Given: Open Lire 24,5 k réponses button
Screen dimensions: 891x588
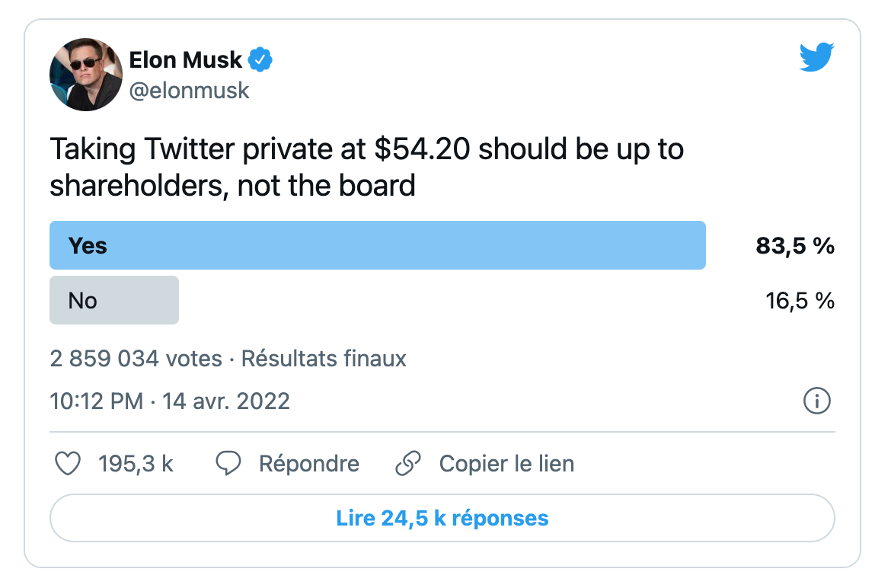Looking at the screenshot, I should click(x=442, y=518).
